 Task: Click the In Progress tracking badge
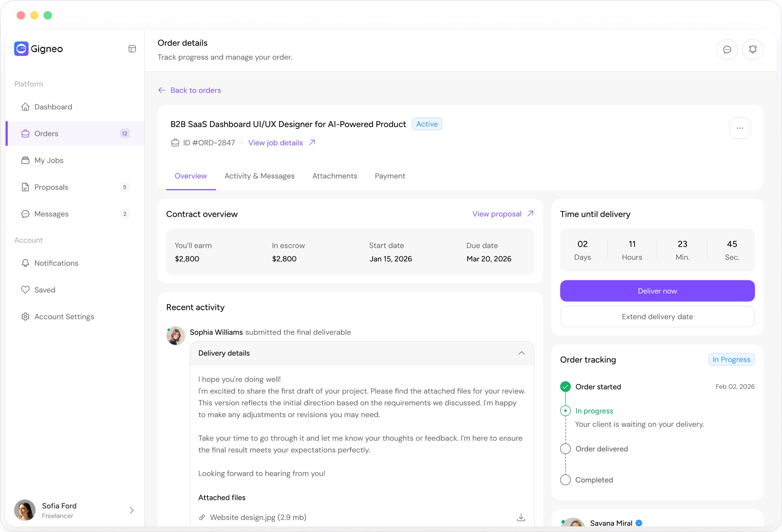click(x=731, y=359)
